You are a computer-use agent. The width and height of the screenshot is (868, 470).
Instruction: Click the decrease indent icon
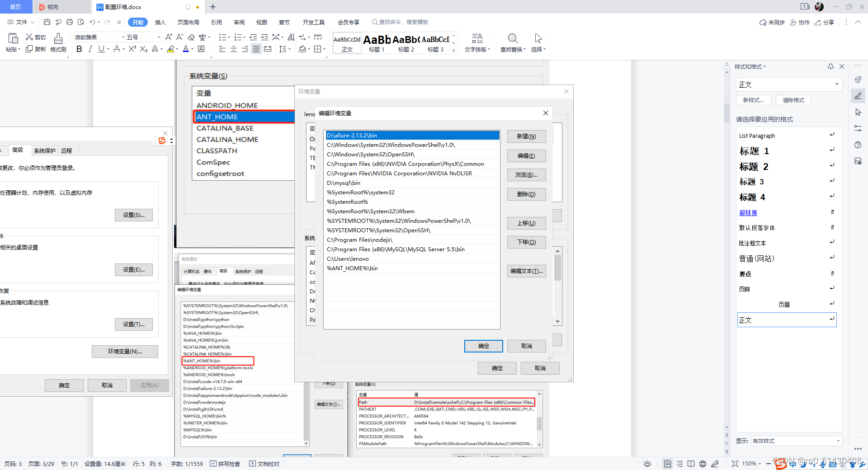click(x=253, y=37)
